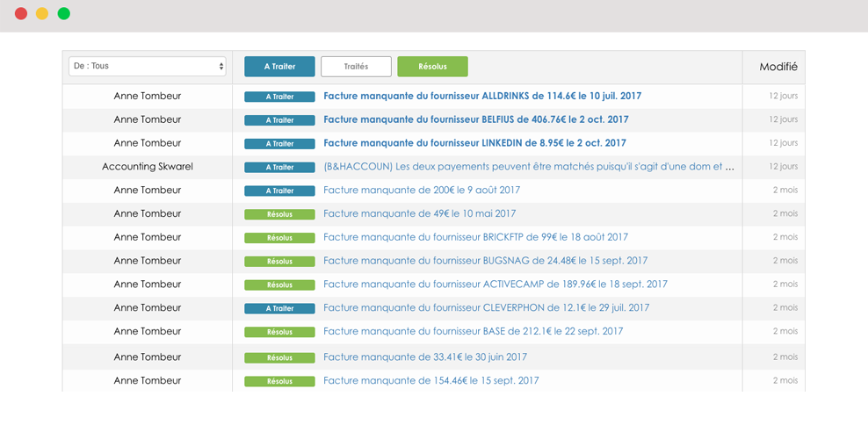The image size is (868, 425).
Task: Open the BASE 212.1€ missing invoice message
Action: click(473, 331)
